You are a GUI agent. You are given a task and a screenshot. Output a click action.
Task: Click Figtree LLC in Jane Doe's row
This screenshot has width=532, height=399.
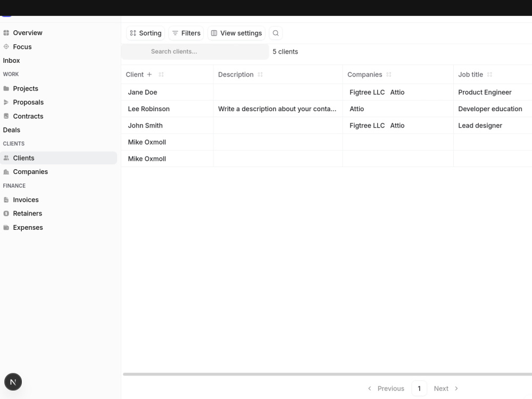click(367, 92)
